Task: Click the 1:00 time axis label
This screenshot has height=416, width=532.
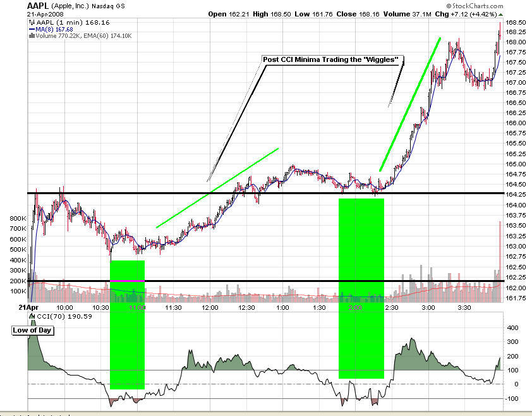Action: click(282, 308)
